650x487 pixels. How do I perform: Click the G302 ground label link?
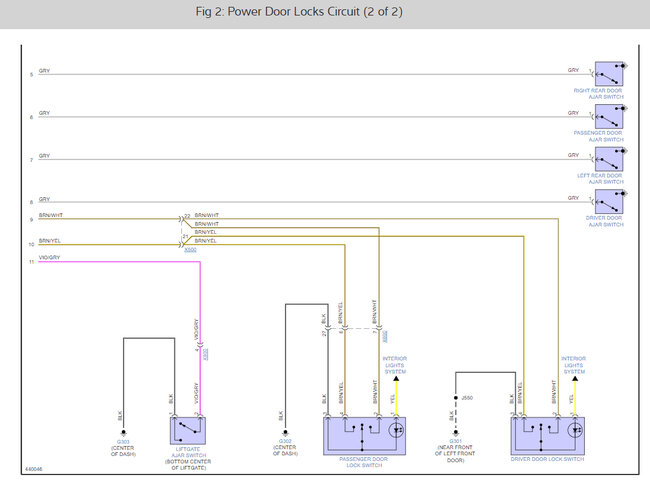[285, 441]
